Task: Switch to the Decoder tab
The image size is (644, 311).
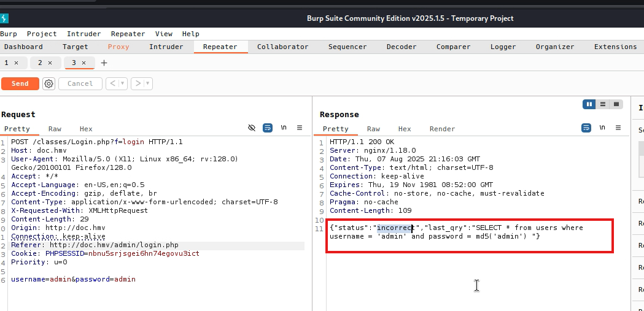Action: [x=402, y=47]
